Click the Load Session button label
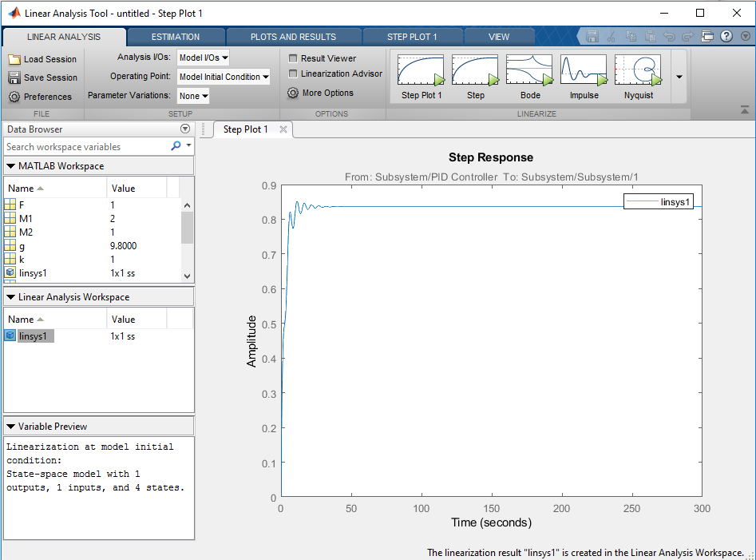Viewport: 756px width, 560px height. point(50,59)
